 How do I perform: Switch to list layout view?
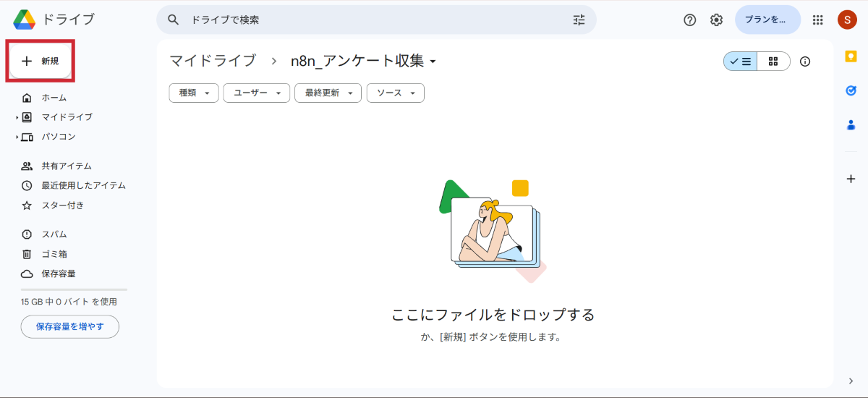(741, 62)
